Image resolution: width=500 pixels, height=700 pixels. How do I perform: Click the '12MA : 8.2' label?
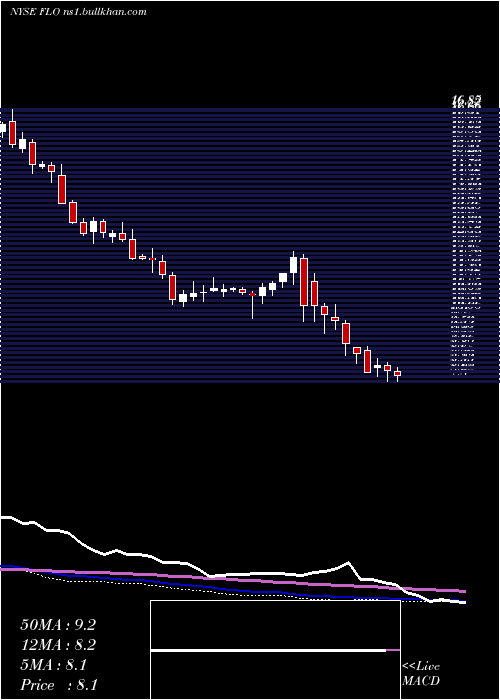tap(58, 645)
